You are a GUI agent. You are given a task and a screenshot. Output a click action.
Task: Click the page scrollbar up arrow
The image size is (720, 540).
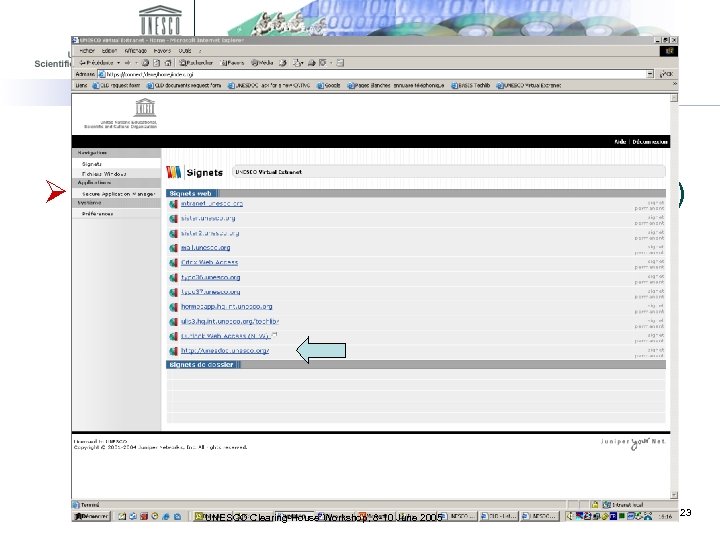tap(674, 98)
